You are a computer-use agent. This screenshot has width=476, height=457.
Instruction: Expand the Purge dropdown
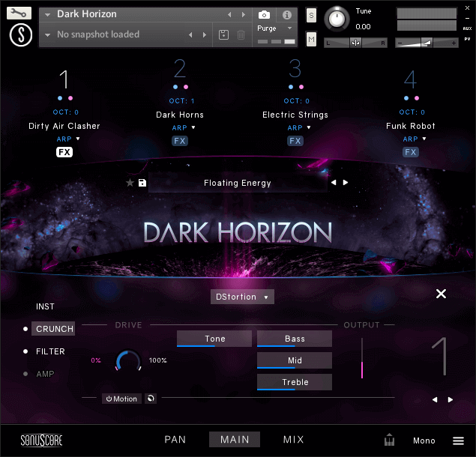point(289,28)
